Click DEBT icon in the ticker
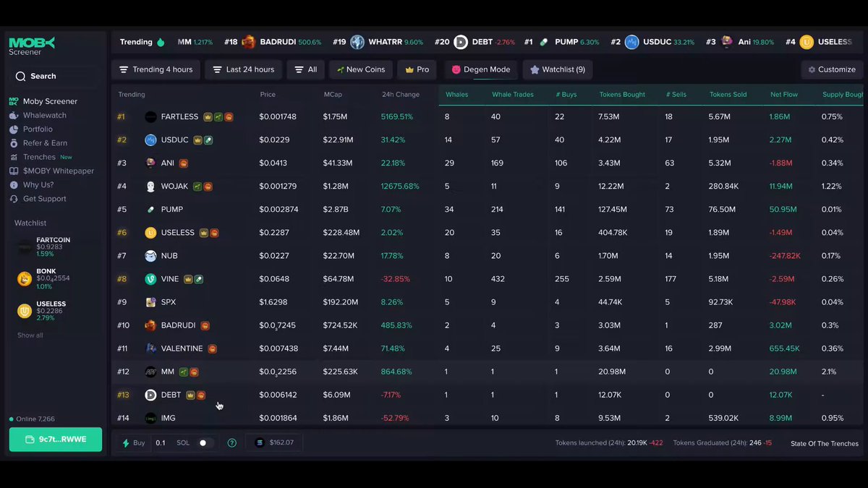868x488 pixels. 461,42
